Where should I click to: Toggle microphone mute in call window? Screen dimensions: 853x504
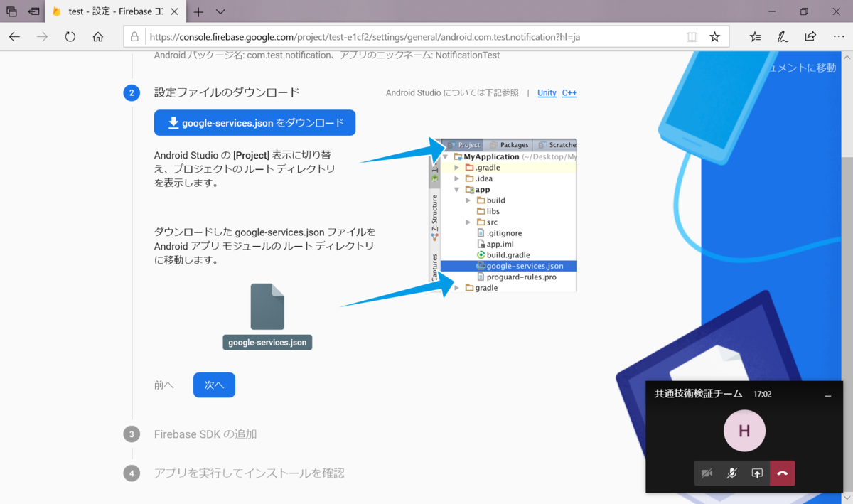point(731,473)
